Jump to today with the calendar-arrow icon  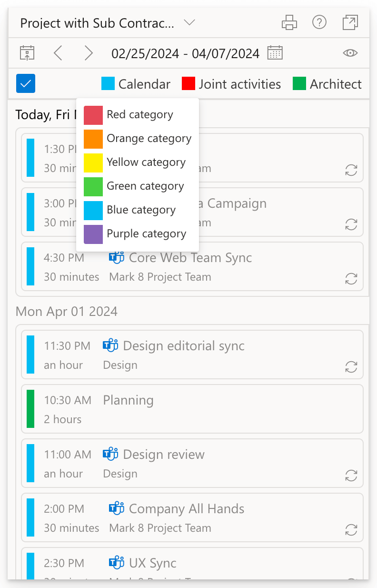point(27,53)
